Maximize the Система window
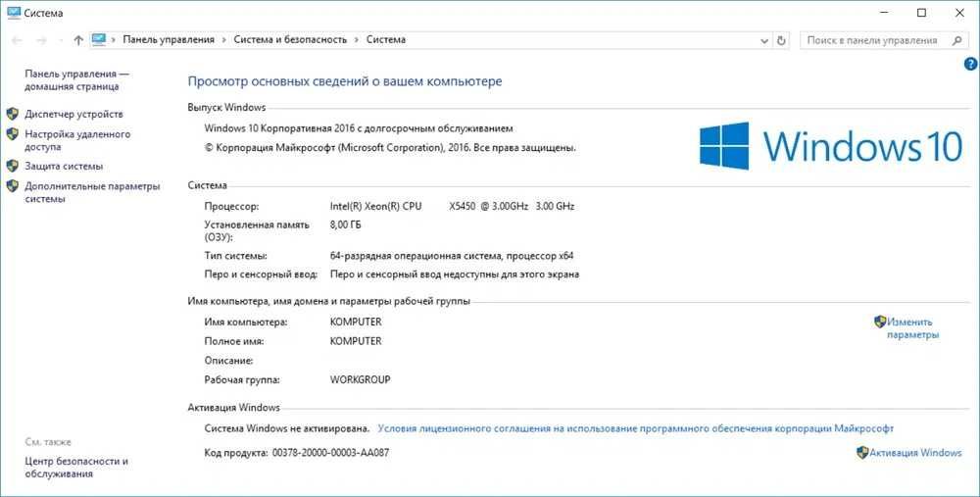980x497 pixels. click(x=921, y=13)
